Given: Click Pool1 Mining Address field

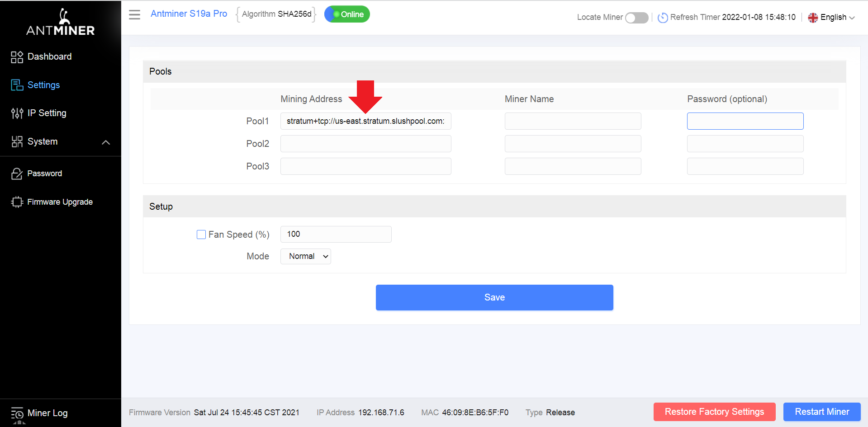Looking at the screenshot, I should (366, 121).
